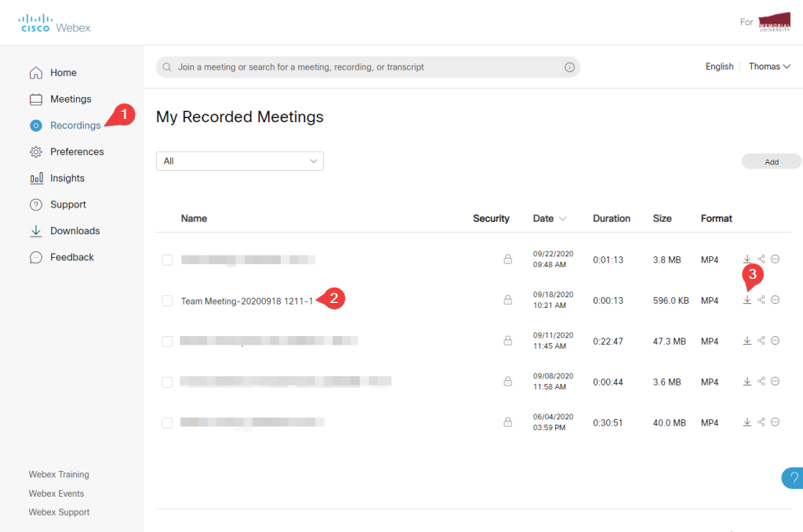Screen dimensions: 803x532
Task: Tick the checkbox for the 06/04/2020 recording
Action: coord(167,423)
